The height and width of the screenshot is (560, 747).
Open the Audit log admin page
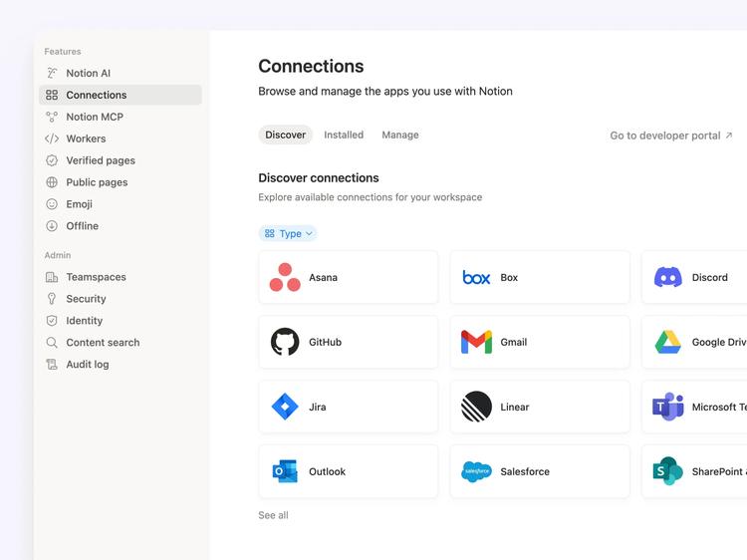pos(121,364)
